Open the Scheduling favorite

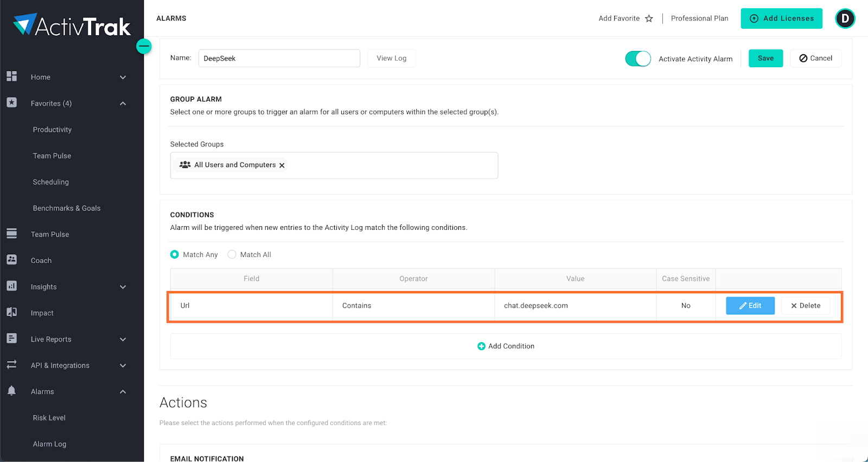pos(51,182)
